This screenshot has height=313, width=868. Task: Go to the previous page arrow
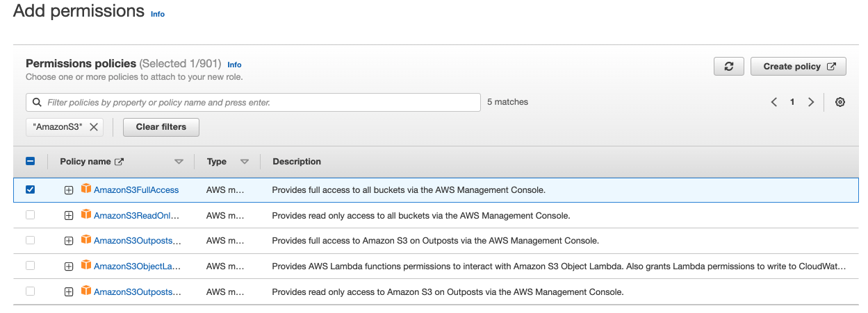tap(773, 102)
